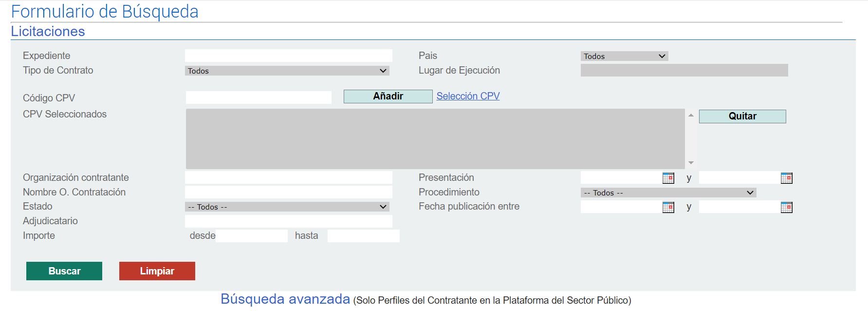This screenshot has width=868, height=311.
Task: Expand the Tipo de Contrato dropdown
Action: 287,71
